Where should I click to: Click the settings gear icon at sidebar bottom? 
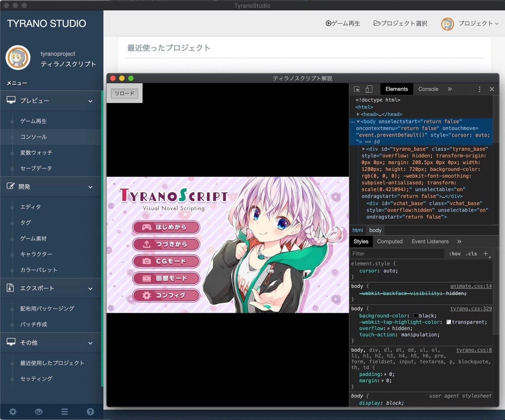(x=13, y=412)
